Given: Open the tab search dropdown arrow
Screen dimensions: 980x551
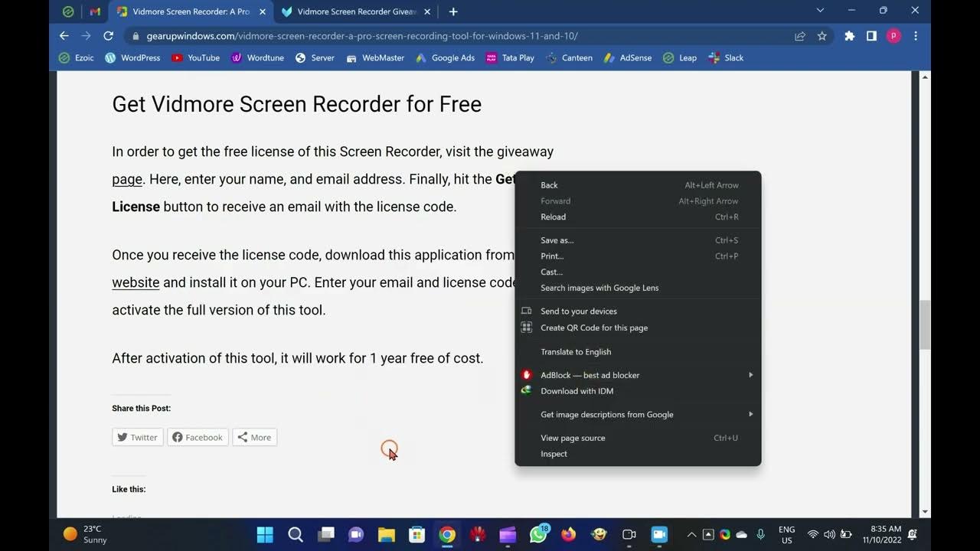Looking at the screenshot, I should click(820, 11).
